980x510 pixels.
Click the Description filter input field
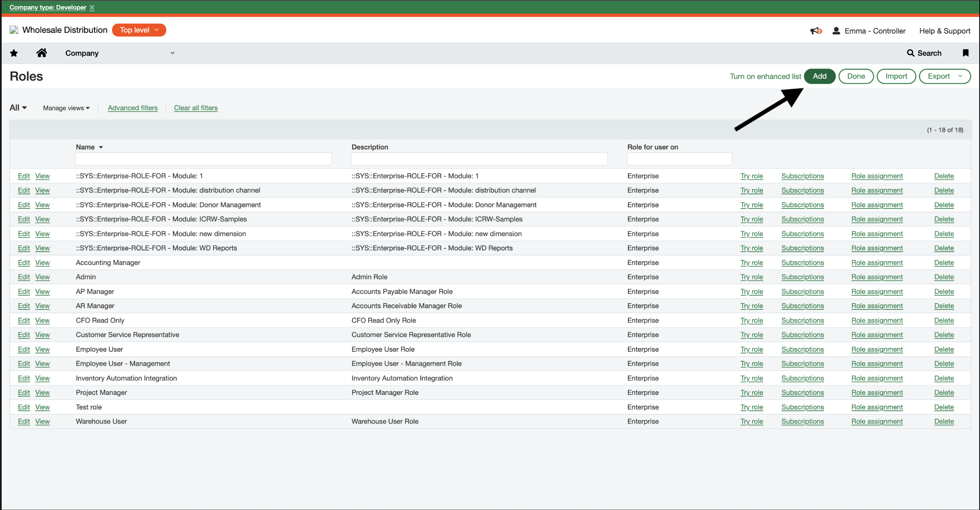[x=479, y=159]
